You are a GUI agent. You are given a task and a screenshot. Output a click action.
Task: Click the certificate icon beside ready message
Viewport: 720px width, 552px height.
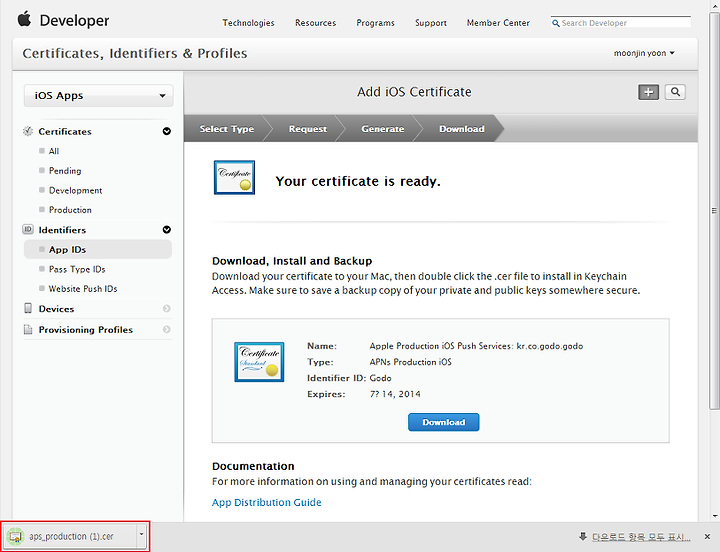pos(234,177)
